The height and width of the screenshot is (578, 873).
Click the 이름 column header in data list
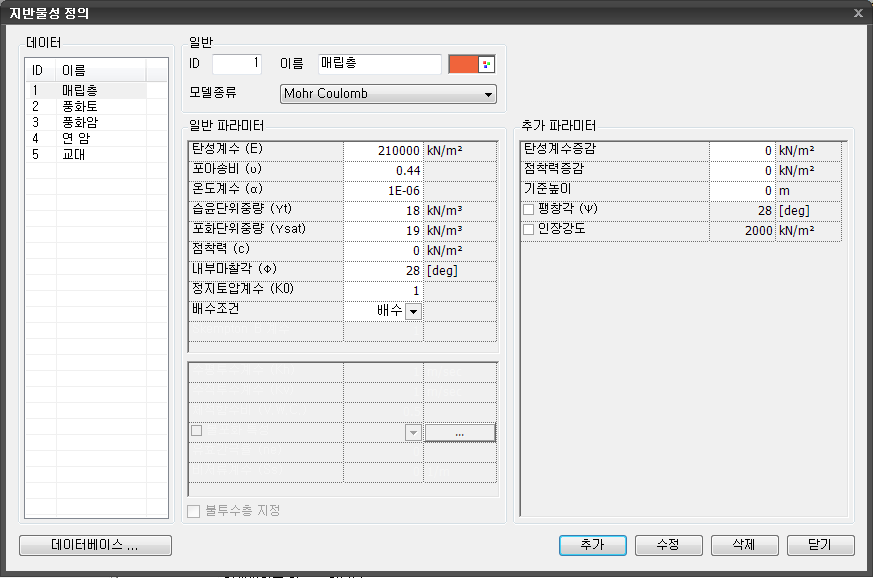(x=100, y=71)
